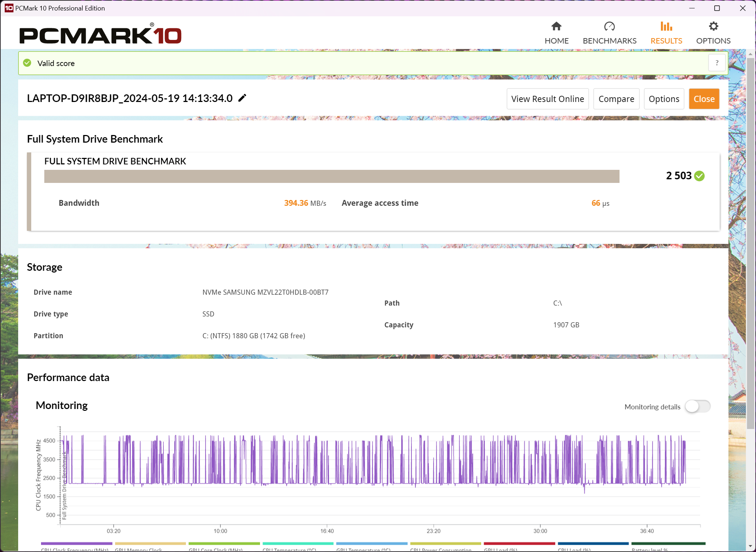Toggle the Monitoring details switch
Viewport: 756px width, 552px height.
698,406
